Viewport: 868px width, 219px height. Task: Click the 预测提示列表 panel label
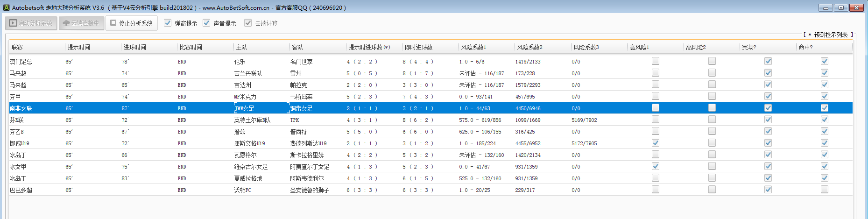tap(830, 35)
